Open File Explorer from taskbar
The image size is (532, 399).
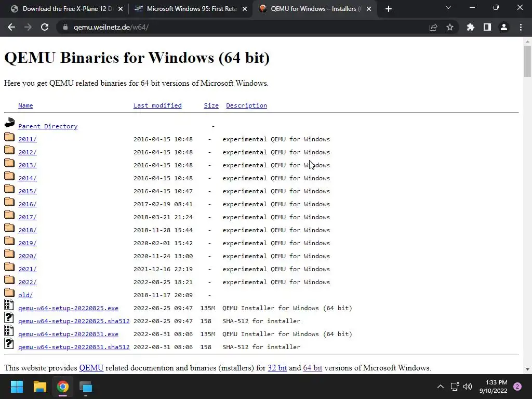[39, 387]
